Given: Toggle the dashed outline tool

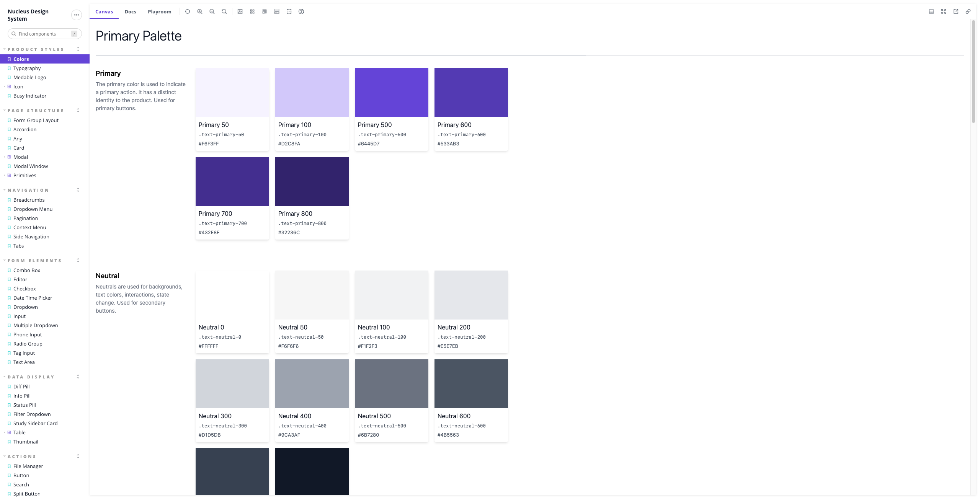Looking at the screenshot, I should [x=289, y=11].
